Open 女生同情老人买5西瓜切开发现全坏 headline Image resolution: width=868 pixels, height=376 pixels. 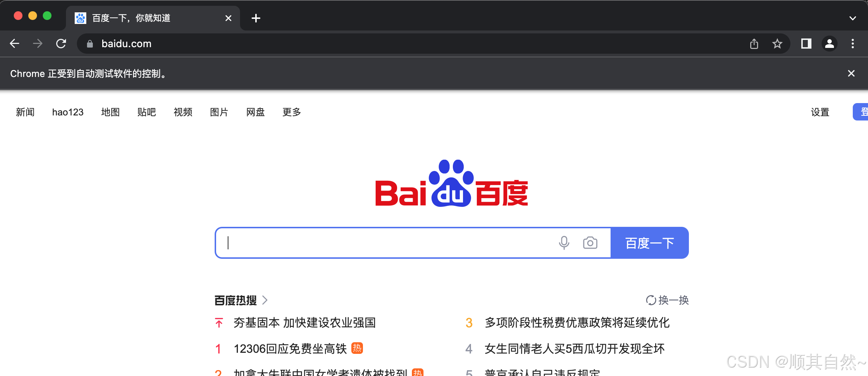(575, 349)
